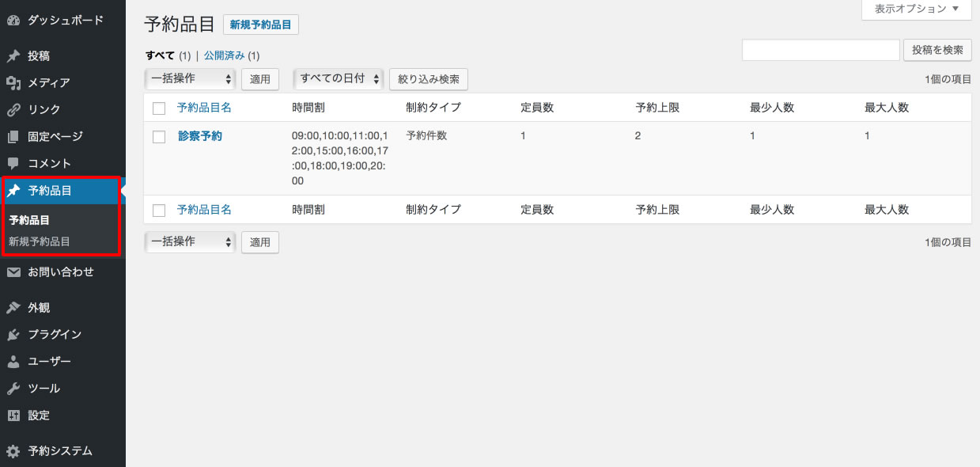Click the user icon beside ユーザー
The image size is (980, 467).
pyautogui.click(x=13, y=362)
